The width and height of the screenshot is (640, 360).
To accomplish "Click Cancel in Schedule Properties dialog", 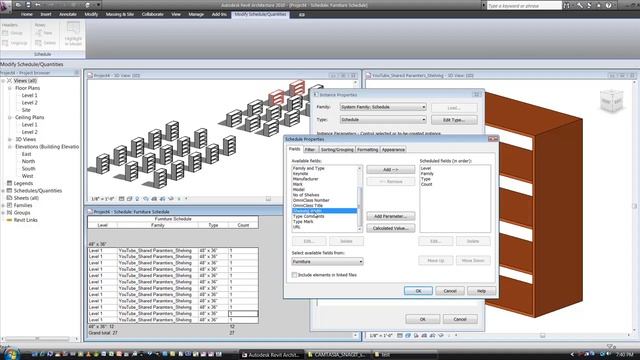I will [450, 291].
